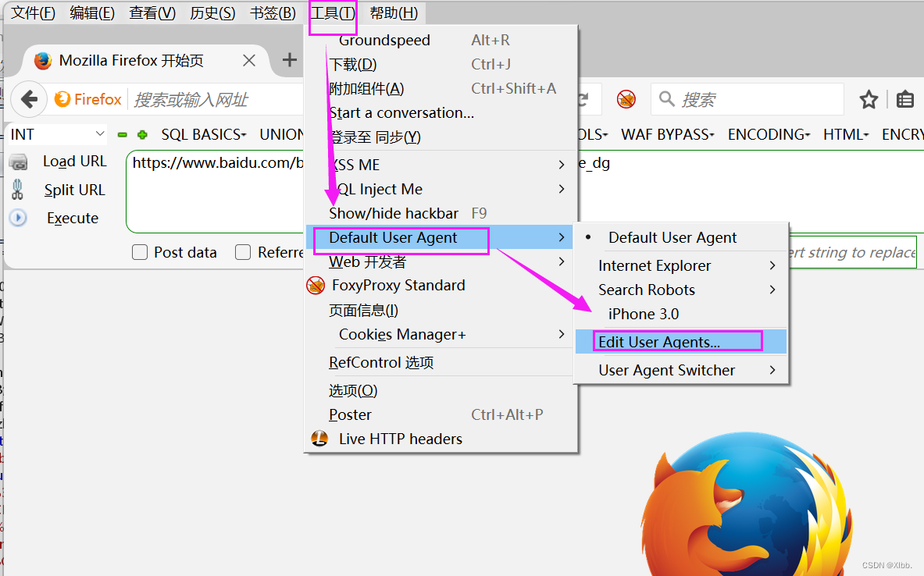Click the Execute button label
924x576 pixels.
[73, 218]
